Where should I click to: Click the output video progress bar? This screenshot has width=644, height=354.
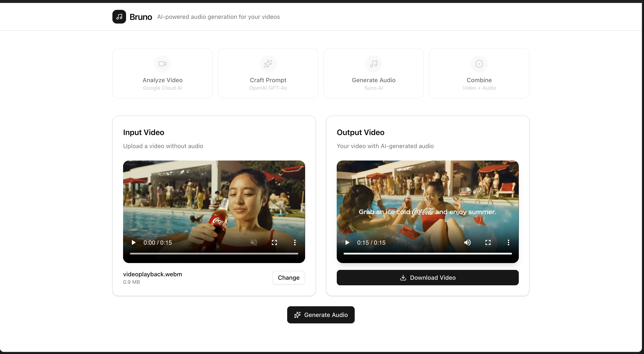pos(428,254)
